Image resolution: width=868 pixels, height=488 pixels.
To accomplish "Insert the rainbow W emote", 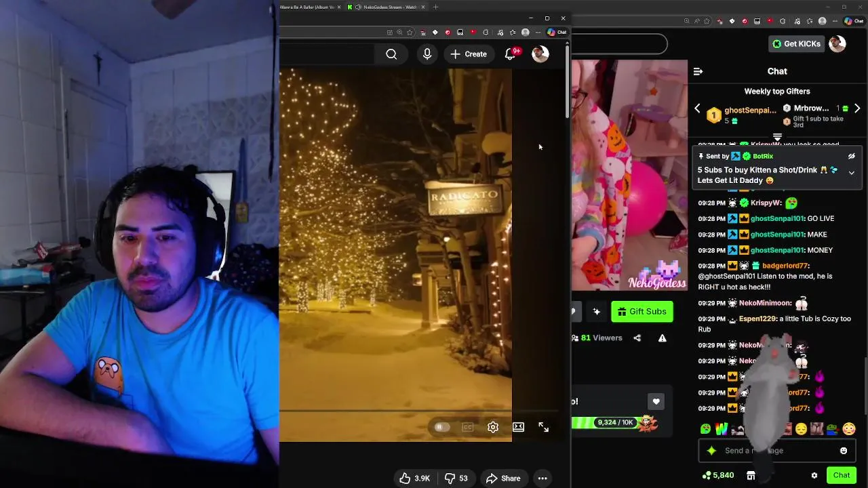I will (722, 429).
